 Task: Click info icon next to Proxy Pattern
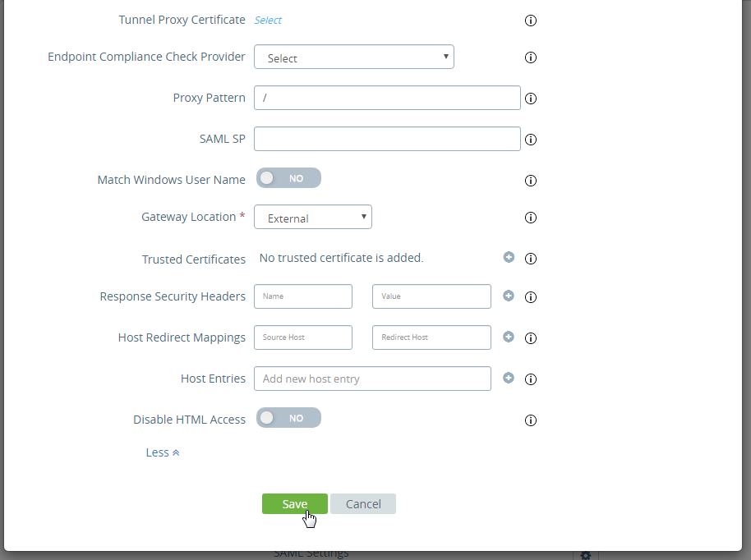[x=531, y=99]
